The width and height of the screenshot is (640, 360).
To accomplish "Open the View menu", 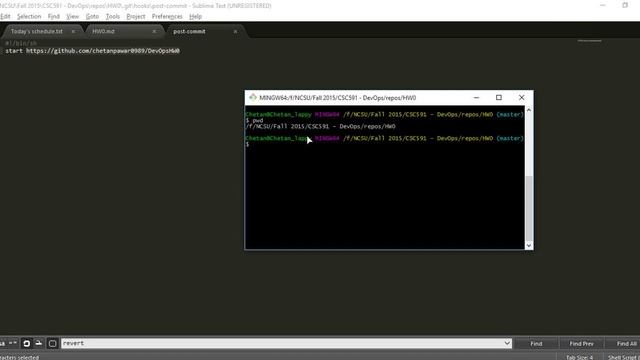I will pos(72,16).
